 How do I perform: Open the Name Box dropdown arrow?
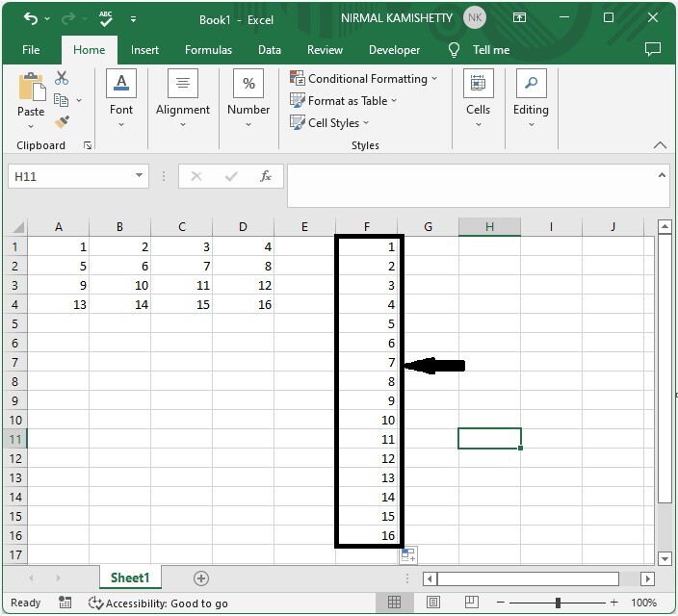[x=140, y=175]
